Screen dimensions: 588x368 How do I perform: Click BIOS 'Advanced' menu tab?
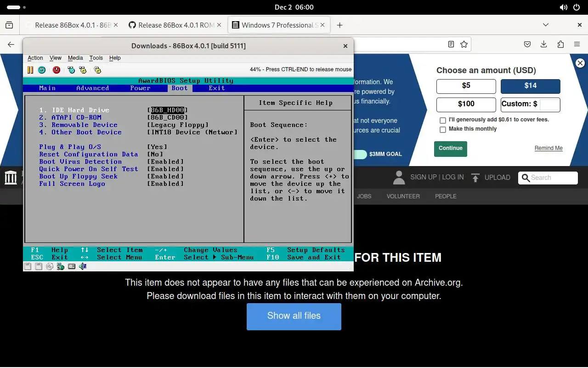click(x=93, y=88)
